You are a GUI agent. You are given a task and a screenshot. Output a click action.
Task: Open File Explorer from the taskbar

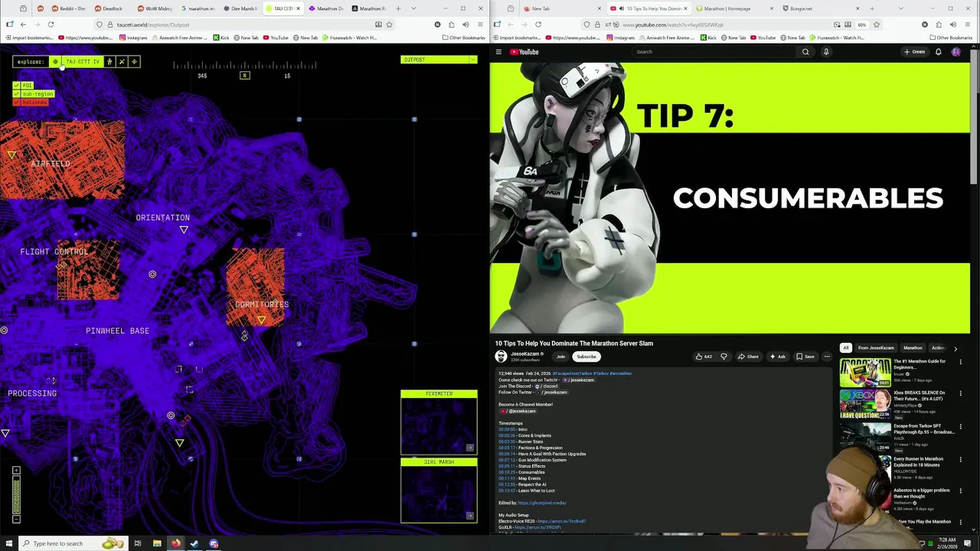tap(157, 543)
